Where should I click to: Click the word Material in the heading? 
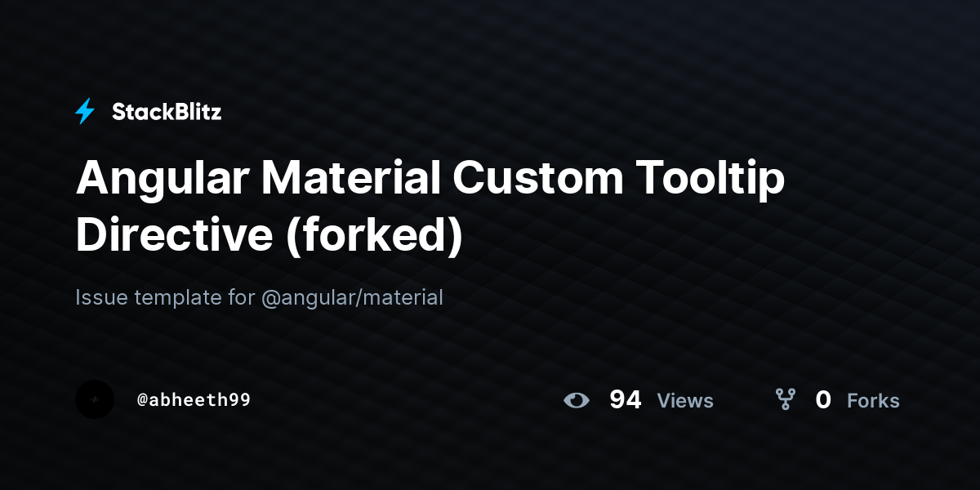[350, 179]
